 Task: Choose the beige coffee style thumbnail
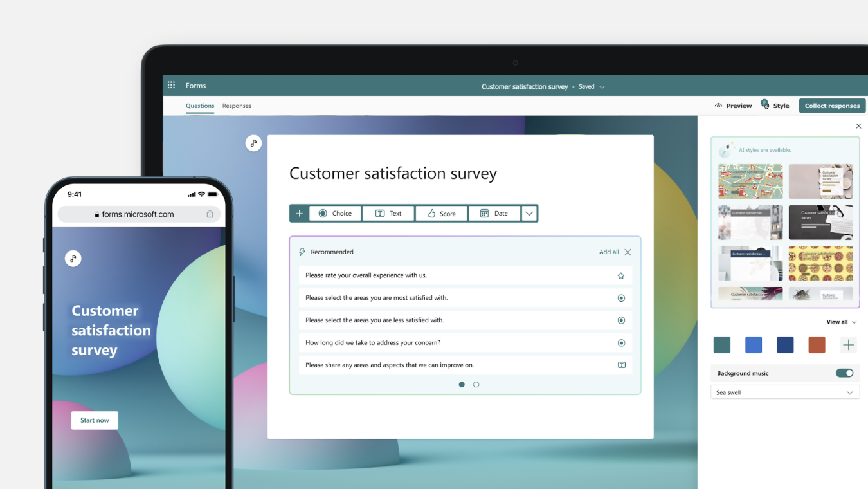[x=821, y=181]
